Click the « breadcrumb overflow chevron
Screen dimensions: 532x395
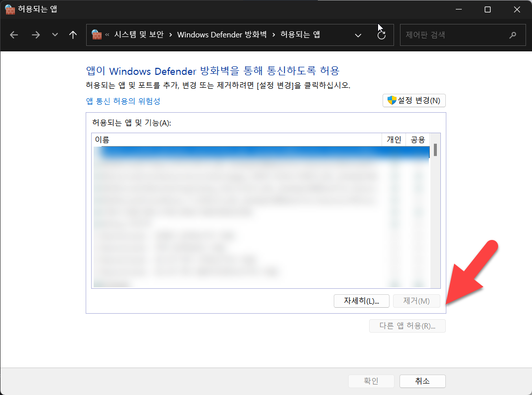click(107, 34)
